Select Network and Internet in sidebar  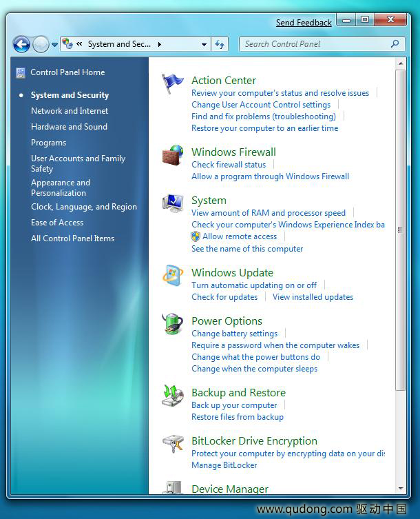(x=70, y=111)
